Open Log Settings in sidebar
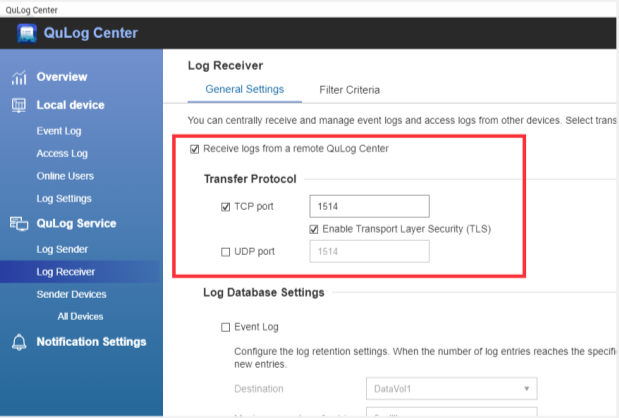619x418 pixels. coord(64,199)
